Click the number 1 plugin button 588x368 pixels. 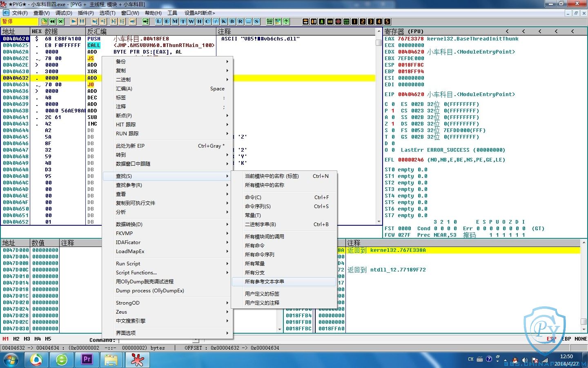pos(354,21)
